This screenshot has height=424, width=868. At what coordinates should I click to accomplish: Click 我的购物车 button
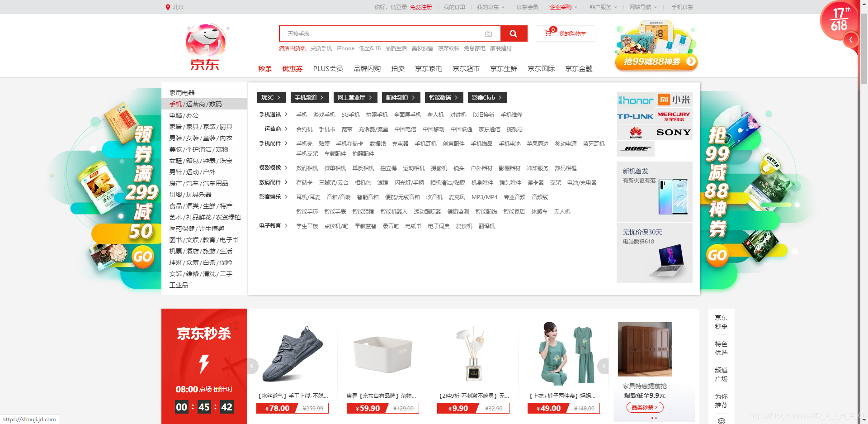tap(566, 33)
